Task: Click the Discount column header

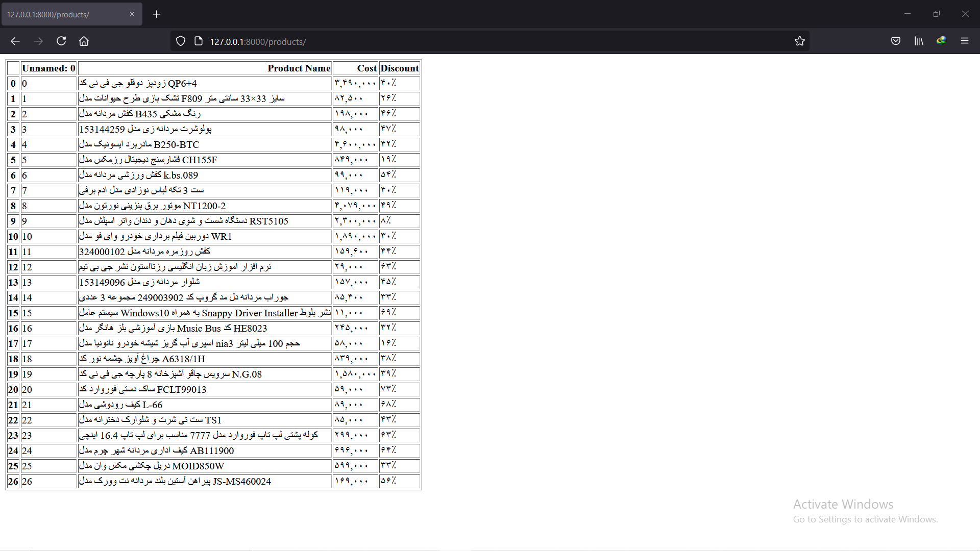Action: [400, 68]
